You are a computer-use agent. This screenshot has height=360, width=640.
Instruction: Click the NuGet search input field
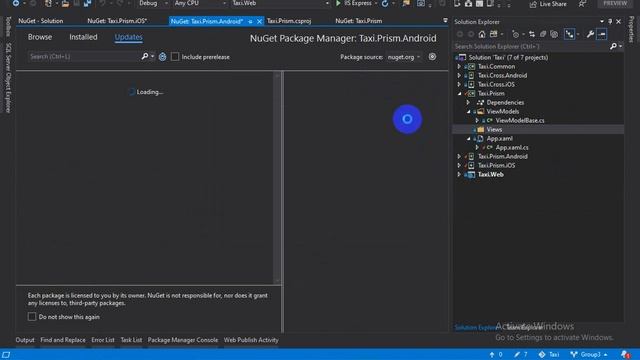pyautogui.click(x=84, y=56)
